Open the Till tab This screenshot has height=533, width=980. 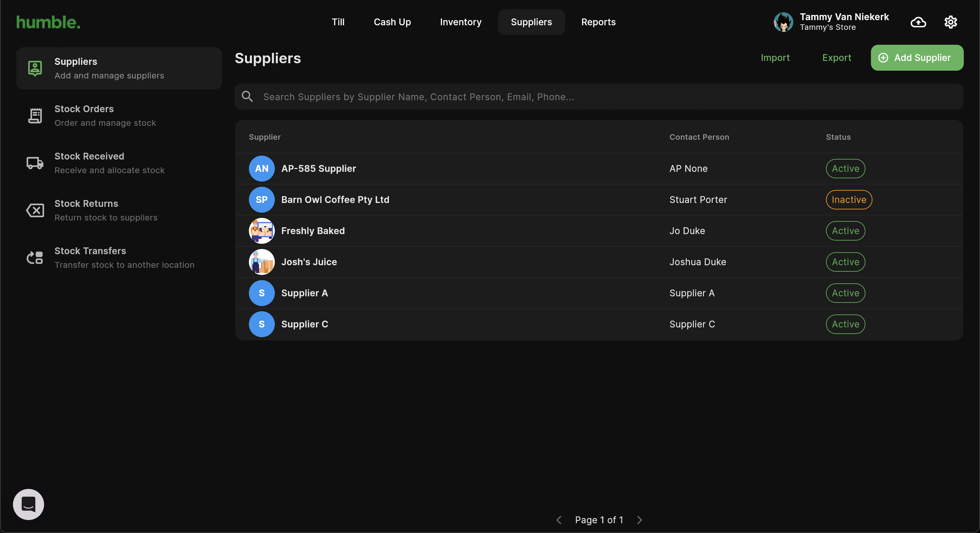click(338, 22)
